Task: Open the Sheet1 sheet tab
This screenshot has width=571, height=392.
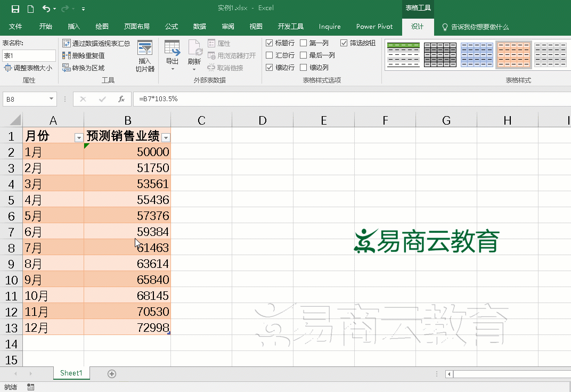Action: click(71, 373)
